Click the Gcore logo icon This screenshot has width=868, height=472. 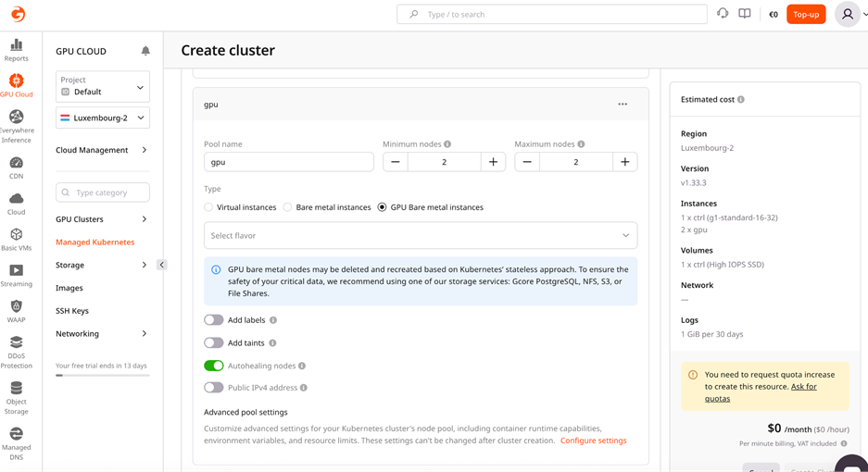click(x=18, y=14)
